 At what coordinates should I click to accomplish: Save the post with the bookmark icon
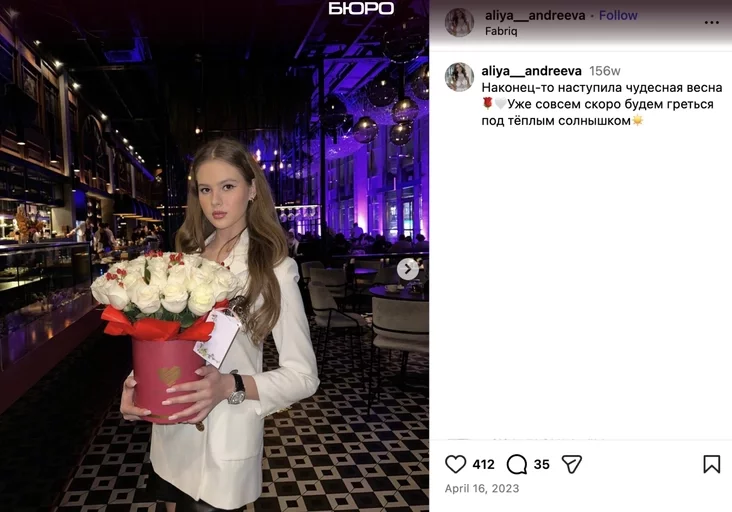(711, 464)
